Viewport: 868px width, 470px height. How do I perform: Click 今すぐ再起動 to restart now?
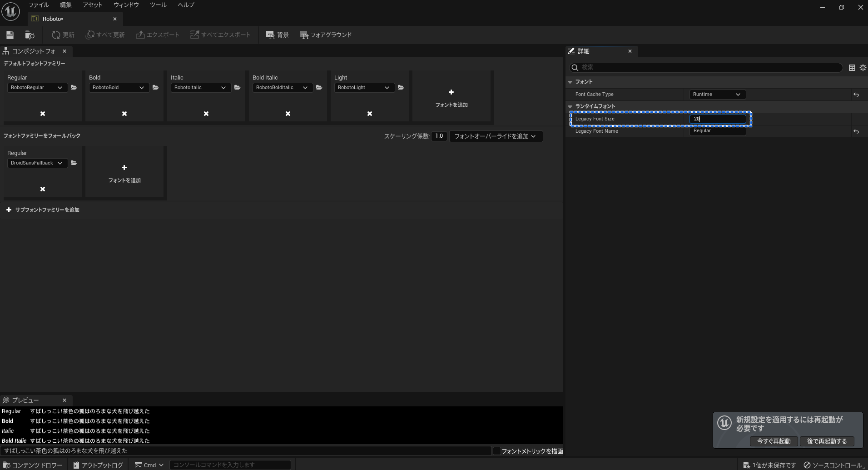773,441
